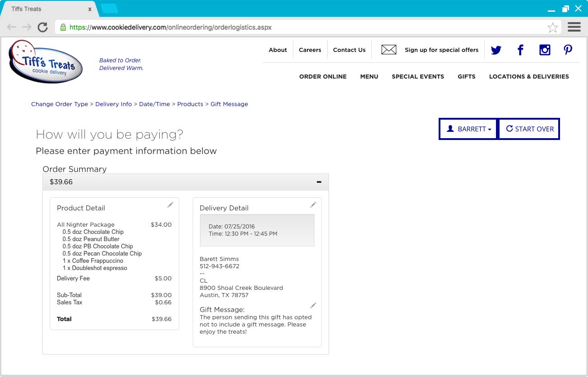This screenshot has width=588, height=377.
Task: Open the BARRETT account dropdown
Action: pyautogui.click(x=468, y=129)
